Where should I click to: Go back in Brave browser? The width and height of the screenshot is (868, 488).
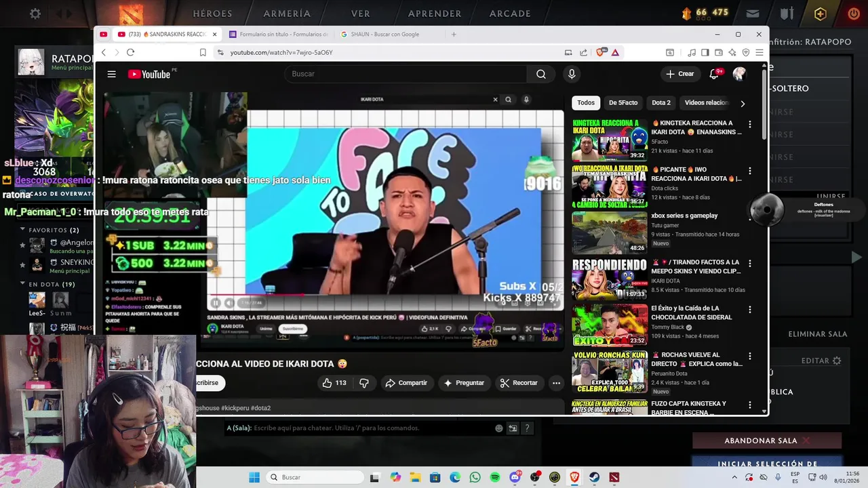[104, 52]
